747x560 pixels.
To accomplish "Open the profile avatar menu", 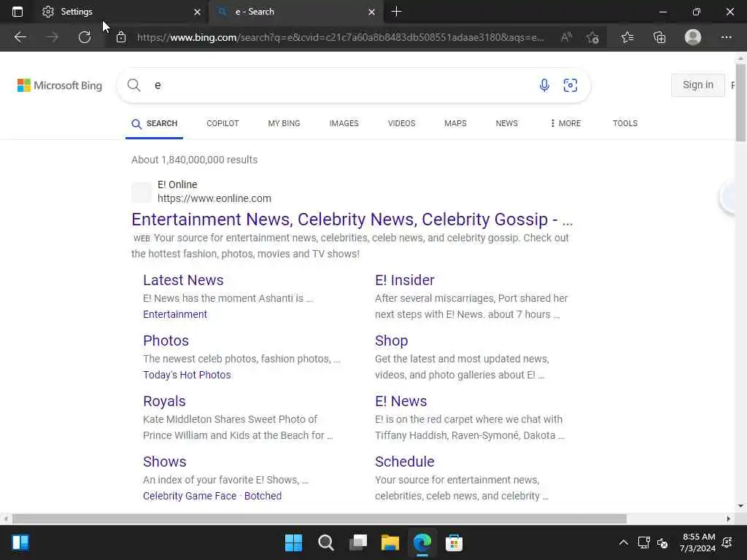I will [693, 37].
